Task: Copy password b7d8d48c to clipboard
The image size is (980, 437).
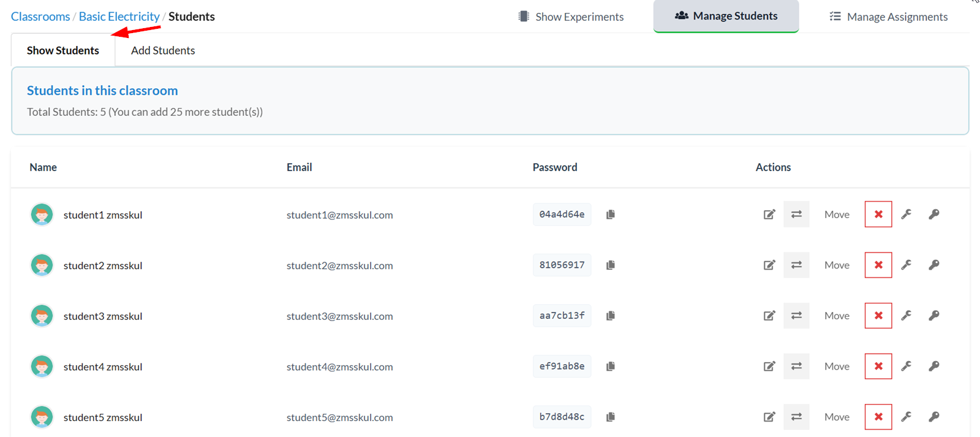Action: coord(611,417)
